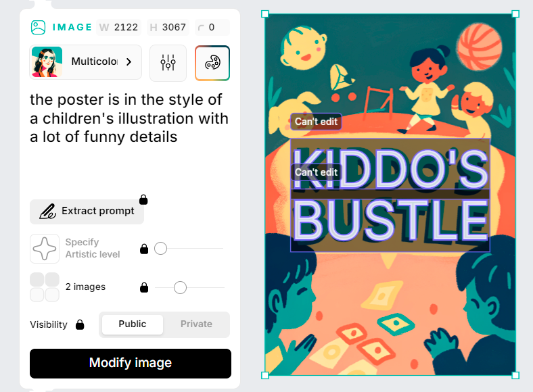Image resolution: width=533 pixels, height=392 pixels.
Task: Open the Multicolor style thumbnail selector
Action: (x=47, y=62)
